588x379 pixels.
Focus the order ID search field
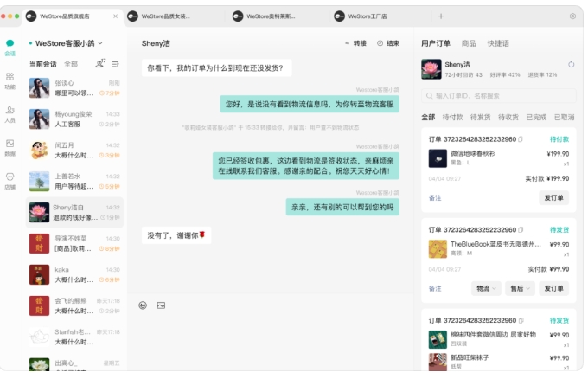(x=498, y=96)
